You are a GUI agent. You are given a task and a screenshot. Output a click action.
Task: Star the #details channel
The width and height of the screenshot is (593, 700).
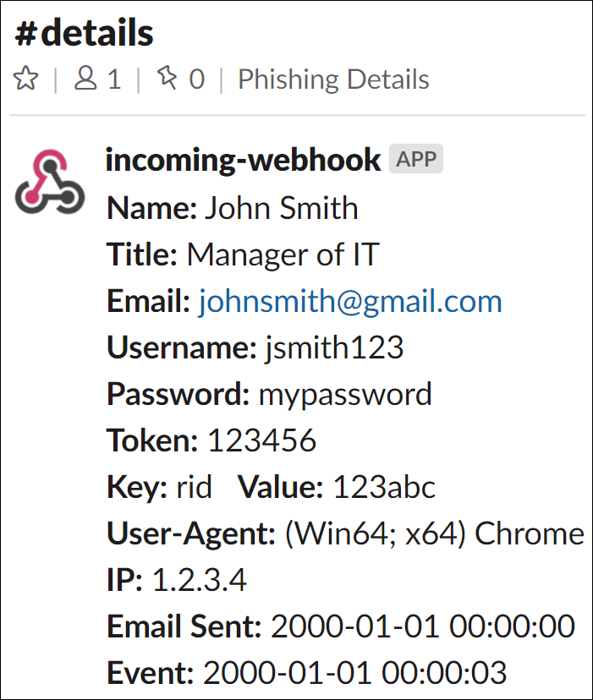pos(26,79)
